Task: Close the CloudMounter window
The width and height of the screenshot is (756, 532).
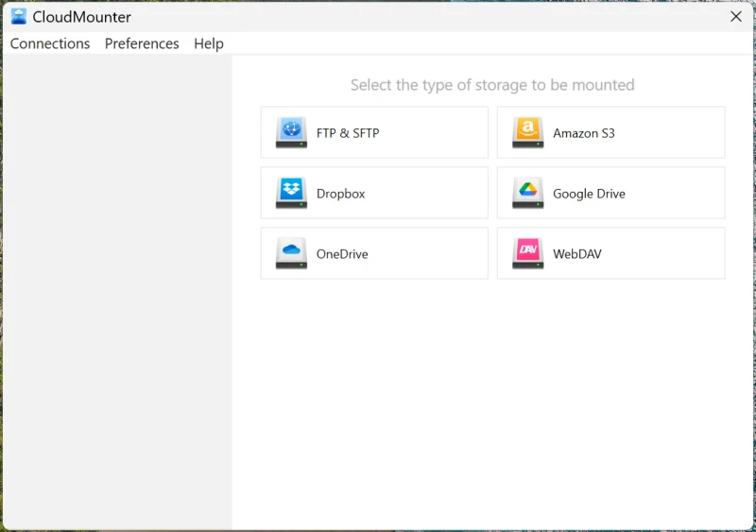Action: click(x=736, y=16)
